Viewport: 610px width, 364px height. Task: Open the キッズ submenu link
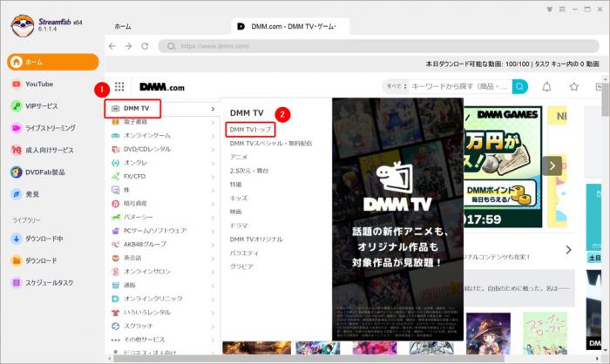239,199
